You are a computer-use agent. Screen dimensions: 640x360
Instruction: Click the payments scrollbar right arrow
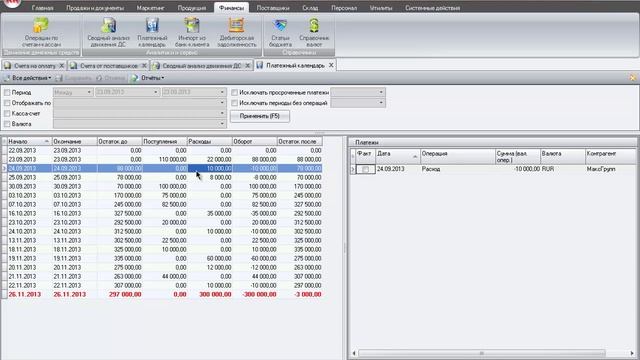coord(632,353)
